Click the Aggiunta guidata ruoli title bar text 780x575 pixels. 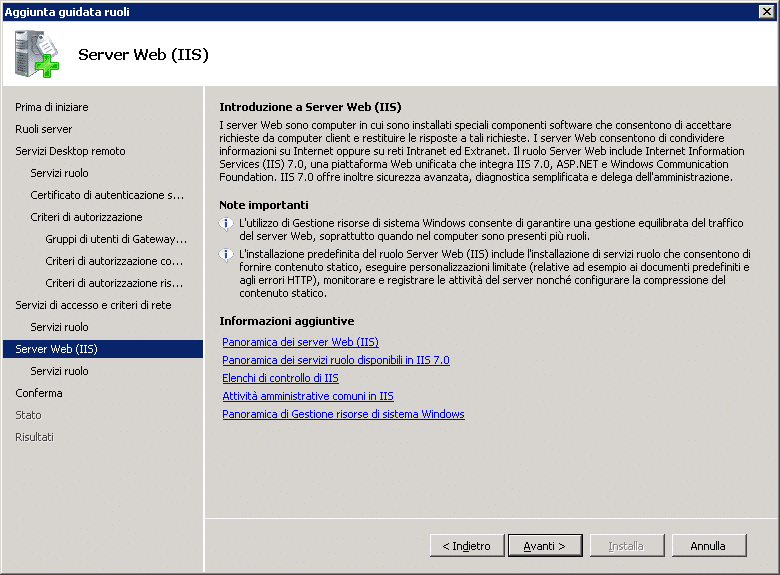click(x=67, y=11)
